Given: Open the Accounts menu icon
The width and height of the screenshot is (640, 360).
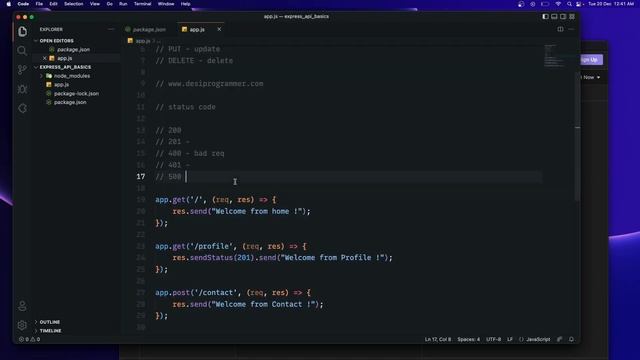Looking at the screenshot, I should 22,306.
